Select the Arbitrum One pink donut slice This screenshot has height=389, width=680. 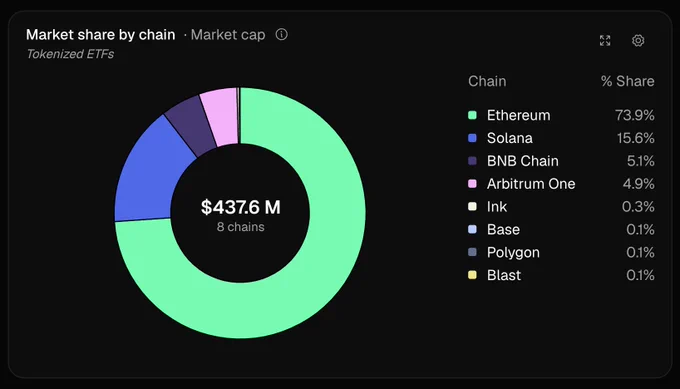[221, 115]
